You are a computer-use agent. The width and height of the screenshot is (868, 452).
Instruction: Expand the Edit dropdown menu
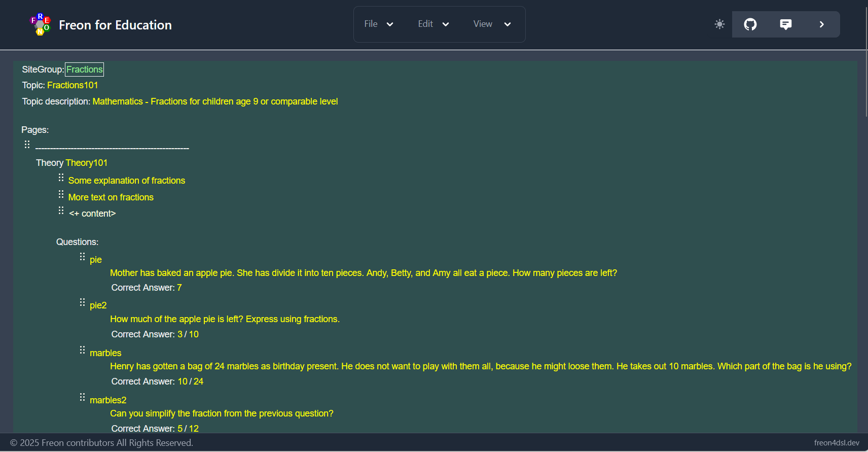(x=433, y=24)
